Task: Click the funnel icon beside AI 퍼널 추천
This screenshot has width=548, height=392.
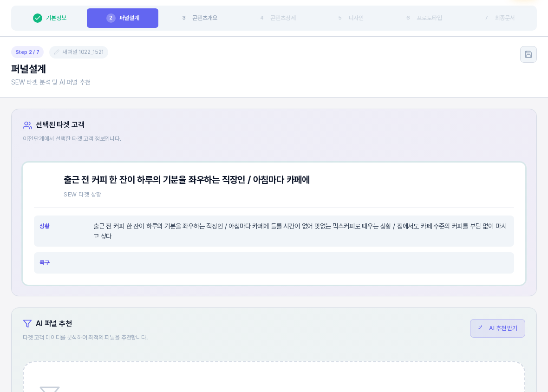Action: click(x=27, y=324)
